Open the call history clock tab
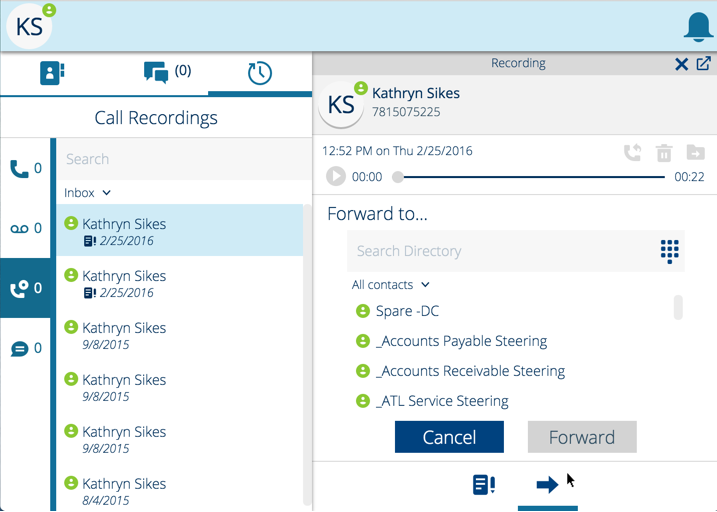The width and height of the screenshot is (717, 512). click(x=259, y=73)
